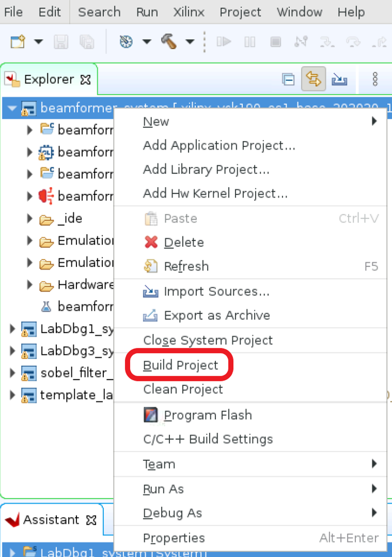Viewport: 392px width, 557px height.
Task: Click the New project wizard icon
Action: click(x=18, y=42)
